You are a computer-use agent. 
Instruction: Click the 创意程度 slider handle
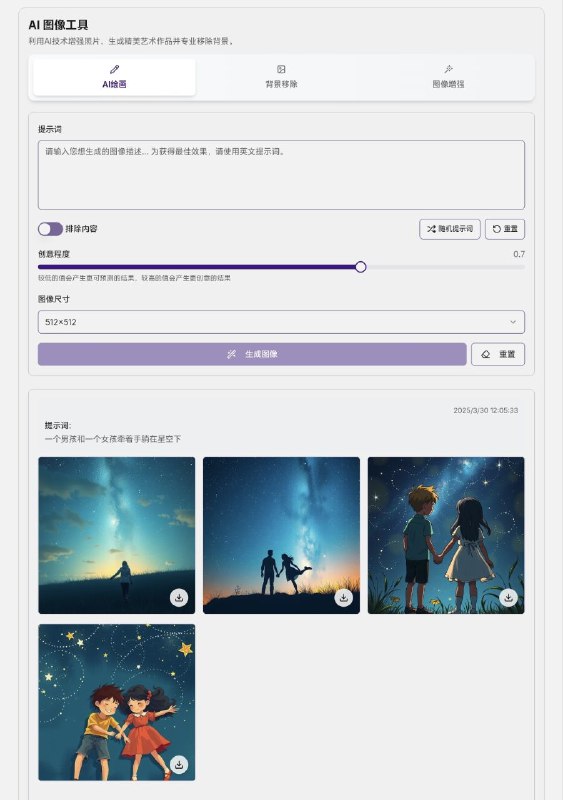pyautogui.click(x=360, y=267)
